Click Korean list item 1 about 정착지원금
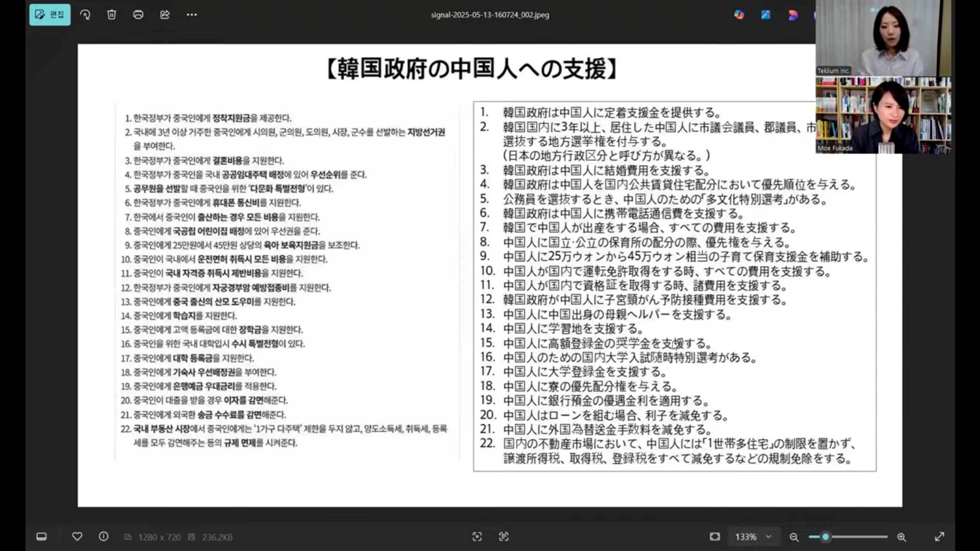 [208, 118]
